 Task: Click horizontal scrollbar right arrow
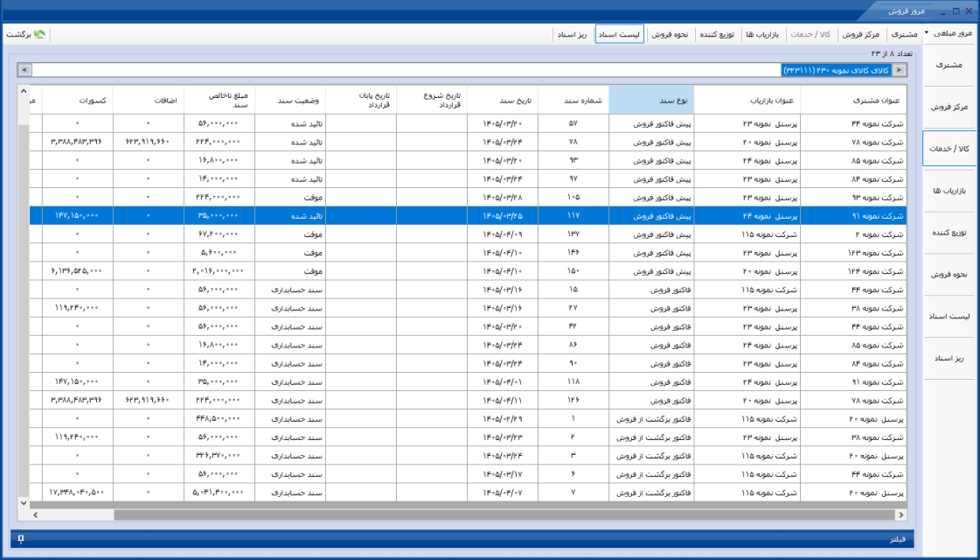pos(900,515)
